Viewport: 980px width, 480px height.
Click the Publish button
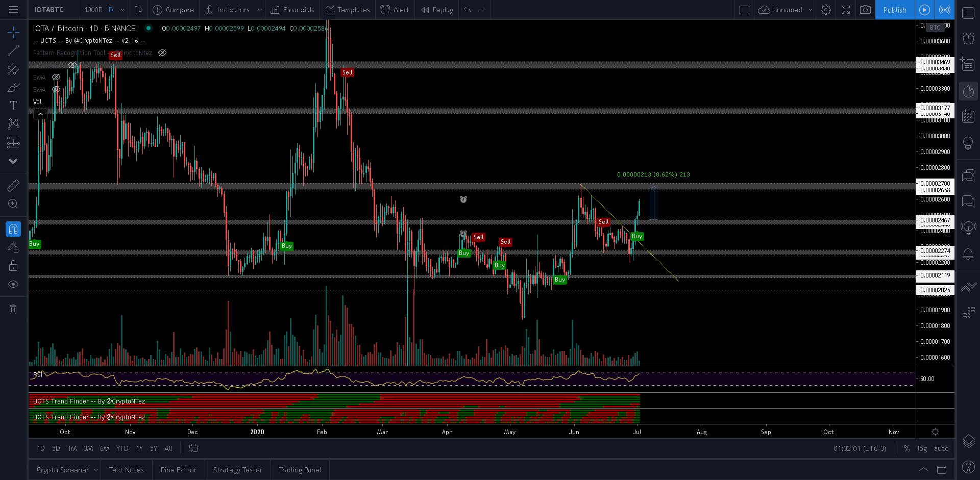pyautogui.click(x=894, y=10)
